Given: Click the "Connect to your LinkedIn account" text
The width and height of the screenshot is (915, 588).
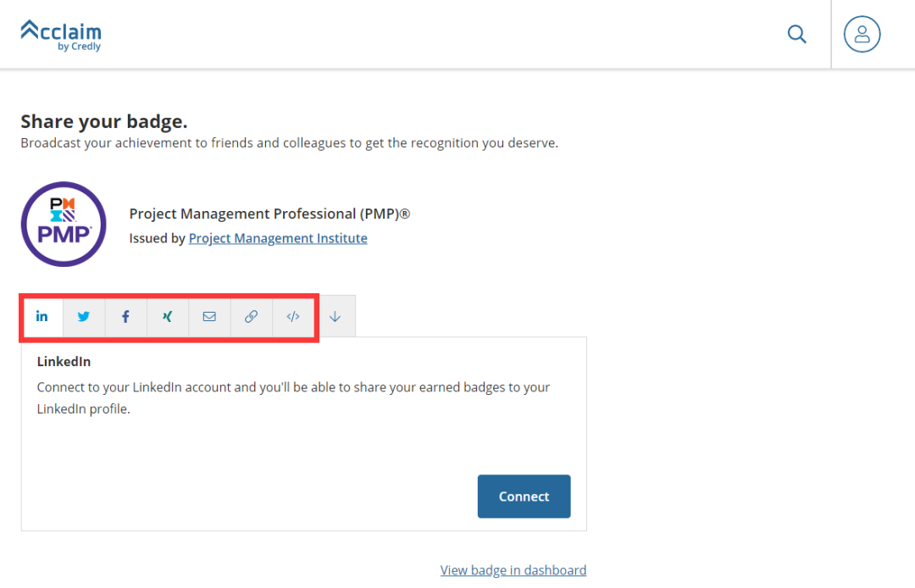Looking at the screenshot, I should 293,398.
